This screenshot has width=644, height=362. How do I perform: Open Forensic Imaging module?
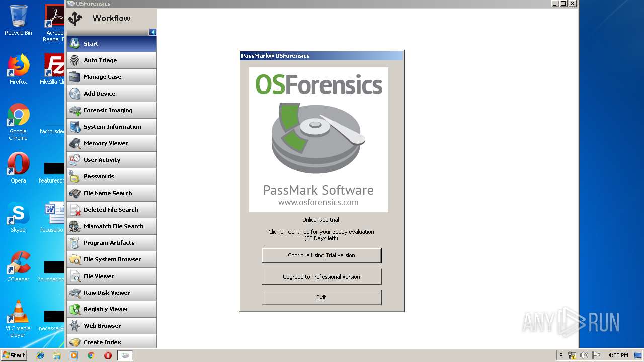pyautogui.click(x=111, y=110)
